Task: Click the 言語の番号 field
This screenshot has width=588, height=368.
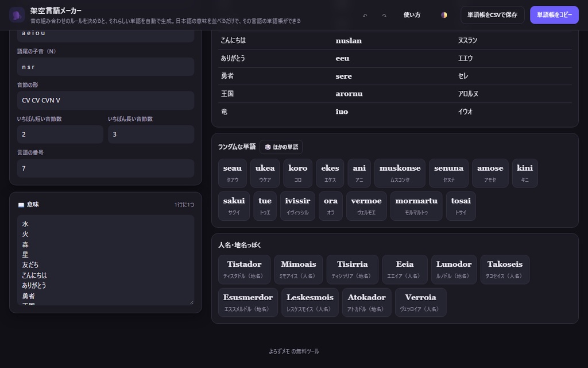Action: tap(106, 168)
